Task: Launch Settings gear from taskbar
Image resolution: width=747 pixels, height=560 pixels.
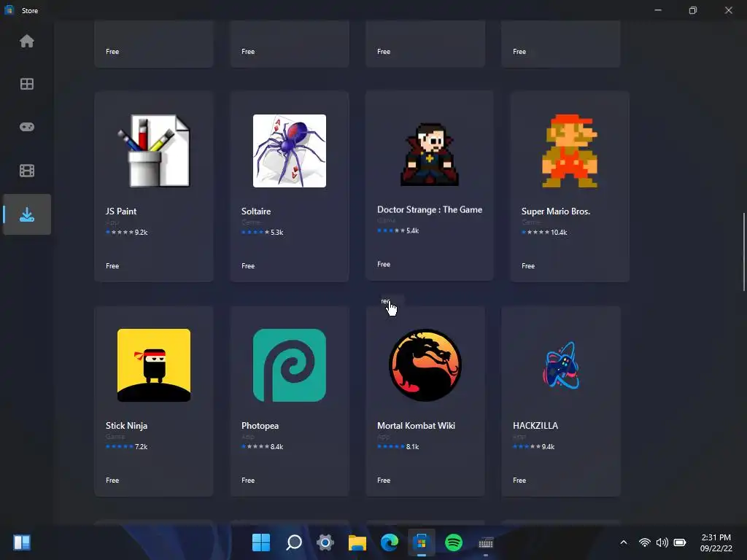Action: [325, 542]
